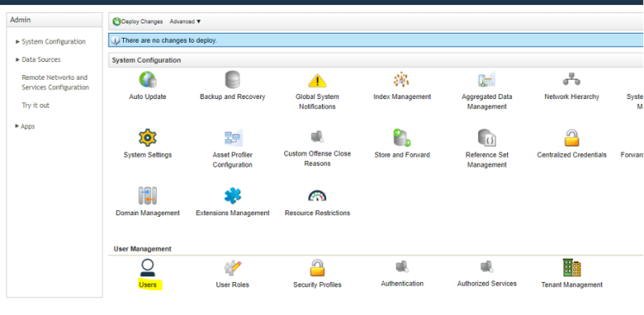The height and width of the screenshot is (315, 644).
Task: Expand the System Configuration tree arrow
Action: click(x=18, y=42)
